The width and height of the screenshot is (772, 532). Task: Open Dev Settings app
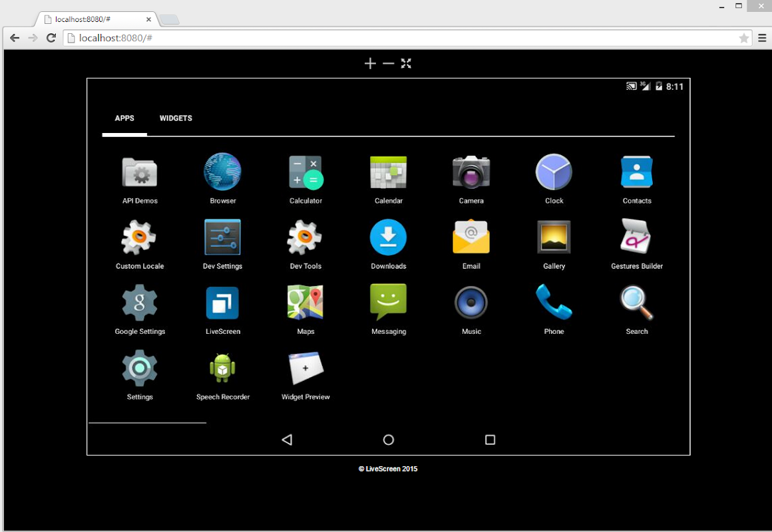click(222, 237)
